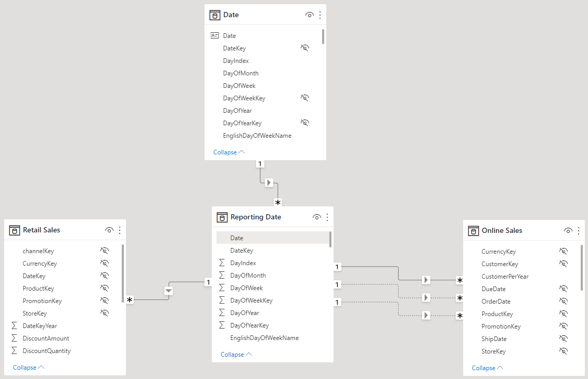Viewport: 588px width, 379px height.
Task: Collapse the Reporting Date table
Action: (236, 354)
